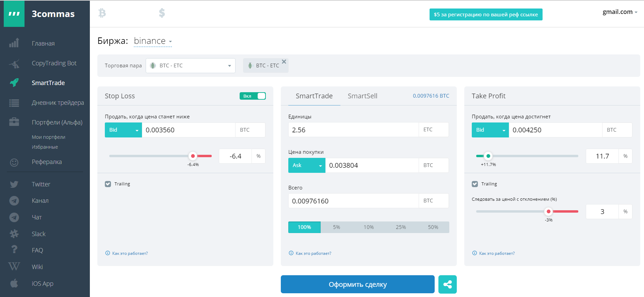This screenshot has height=297, width=644.
Task: Click the Цена покупки field 0.003804
Action: [x=372, y=165]
